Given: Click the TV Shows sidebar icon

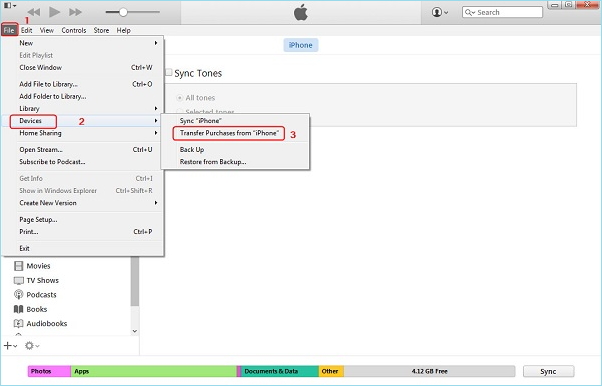Looking at the screenshot, I should tap(18, 280).
